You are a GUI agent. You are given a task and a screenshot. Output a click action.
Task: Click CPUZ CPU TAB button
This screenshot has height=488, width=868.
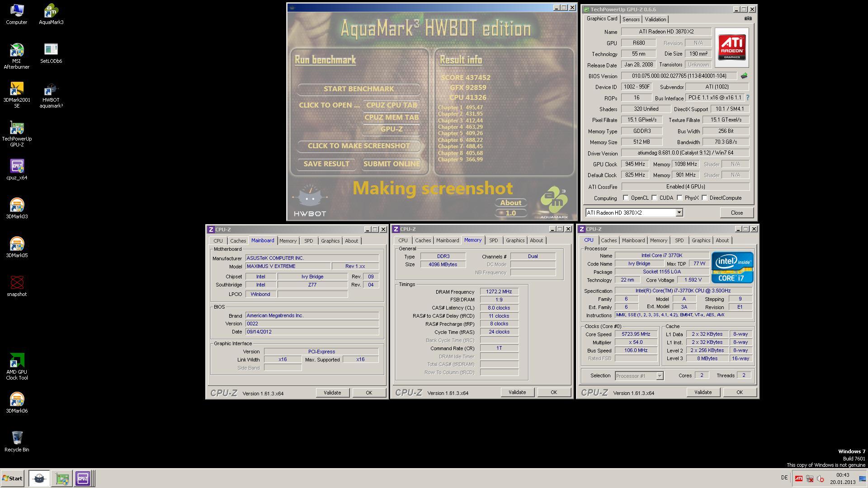[x=392, y=105]
